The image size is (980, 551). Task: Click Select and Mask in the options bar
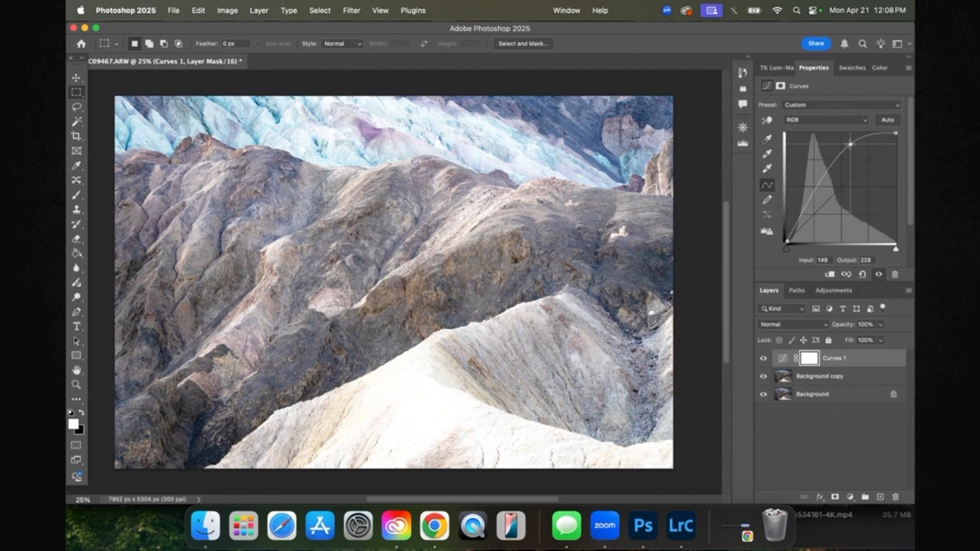click(523, 43)
